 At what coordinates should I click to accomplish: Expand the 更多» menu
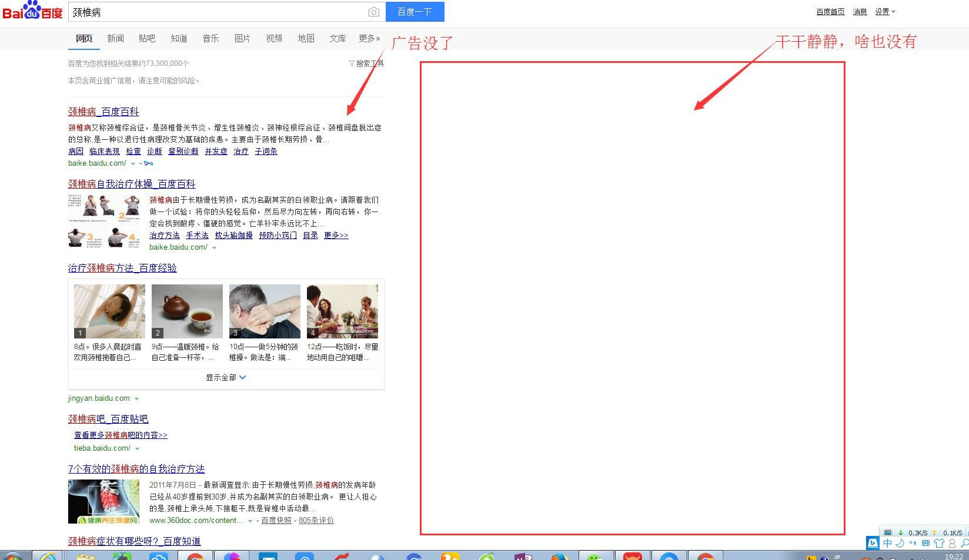369,38
